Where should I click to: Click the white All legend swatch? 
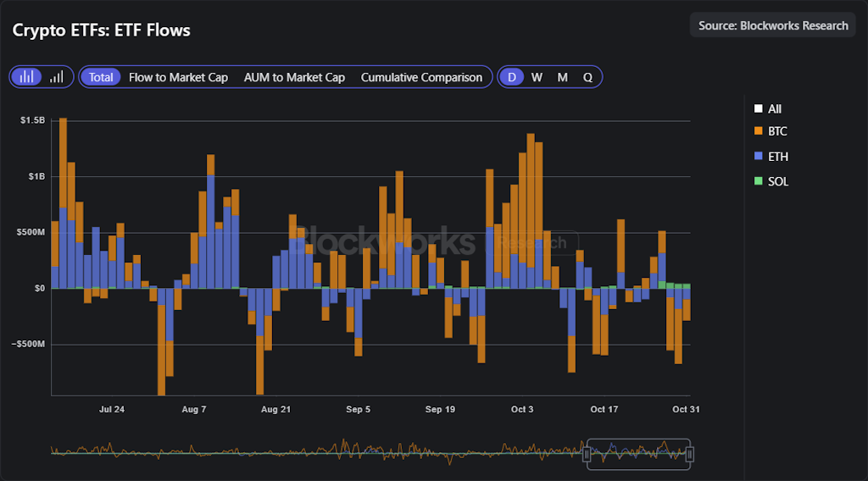pyautogui.click(x=758, y=108)
